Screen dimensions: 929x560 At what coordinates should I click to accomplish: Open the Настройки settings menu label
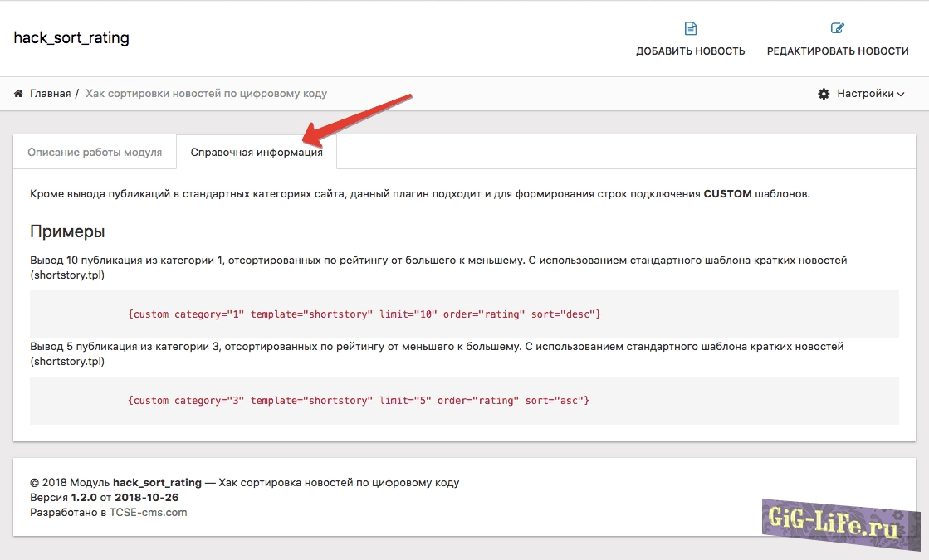tap(865, 94)
